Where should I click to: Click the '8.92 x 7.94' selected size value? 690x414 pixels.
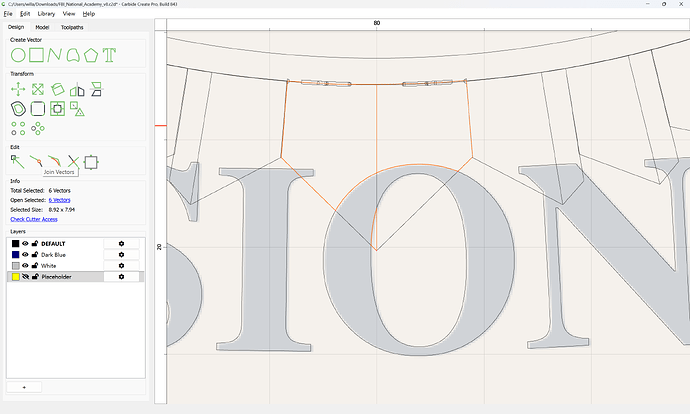click(x=62, y=210)
